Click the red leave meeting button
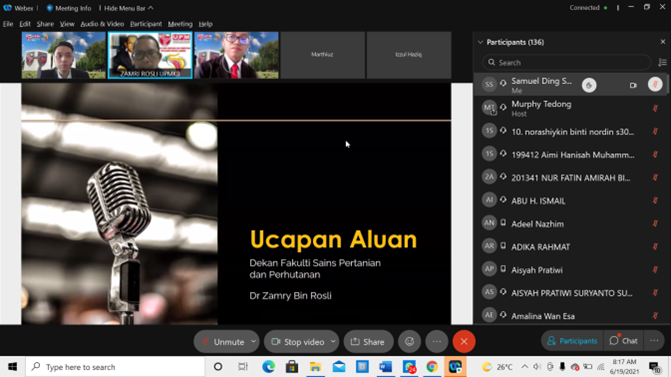 (x=464, y=341)
